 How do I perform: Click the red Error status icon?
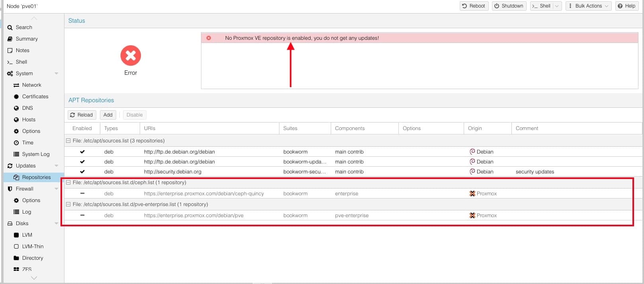[131, 56]
